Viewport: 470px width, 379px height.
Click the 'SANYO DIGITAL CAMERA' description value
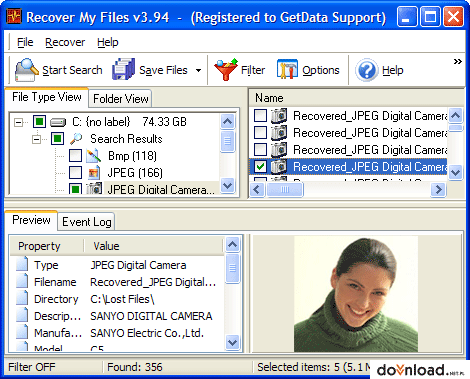[151, 316]
